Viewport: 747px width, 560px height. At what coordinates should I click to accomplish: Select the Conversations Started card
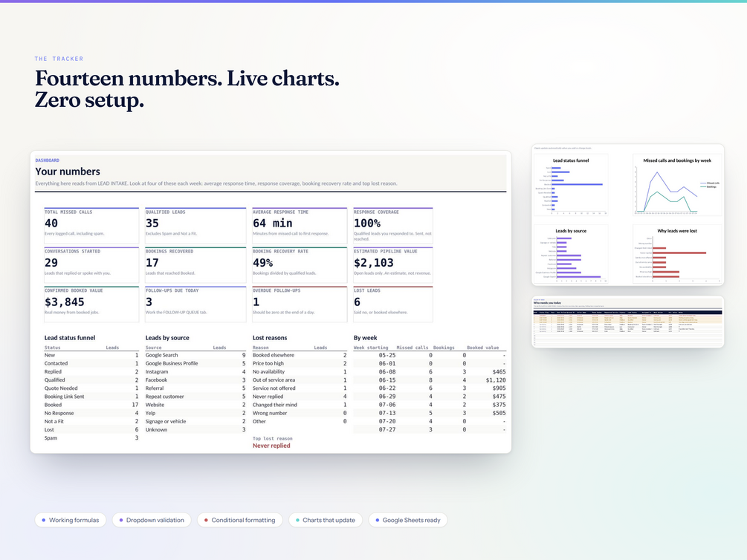(x=91, y=264)
